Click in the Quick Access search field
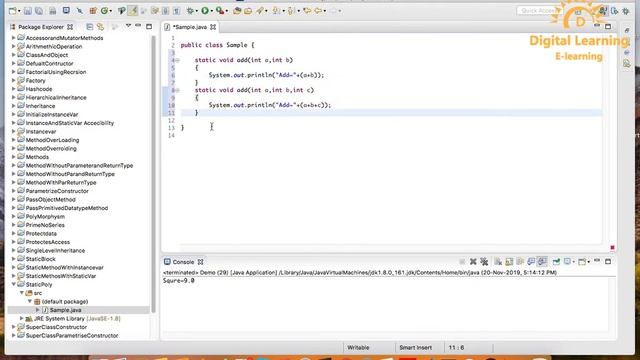Screen dimensions: 640x360 click(539, 11)
